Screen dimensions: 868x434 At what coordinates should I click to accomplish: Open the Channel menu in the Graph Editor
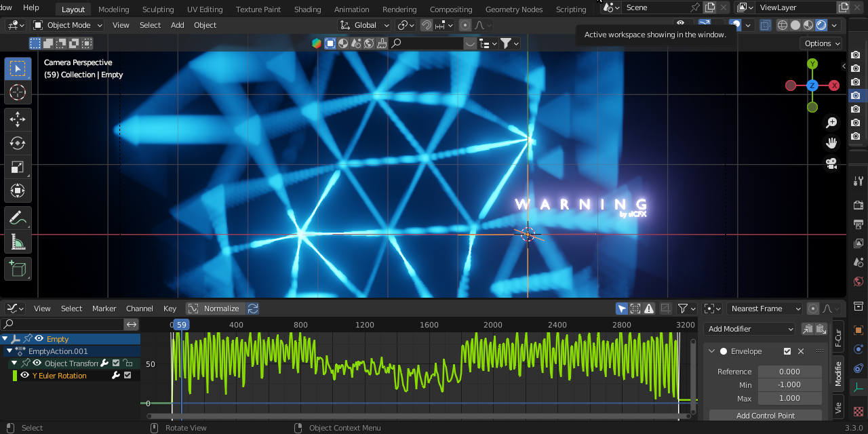click(x=140, y=309)
